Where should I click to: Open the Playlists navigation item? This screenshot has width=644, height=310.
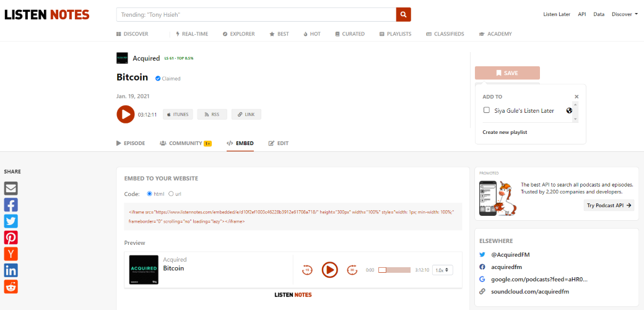(396, 34)
